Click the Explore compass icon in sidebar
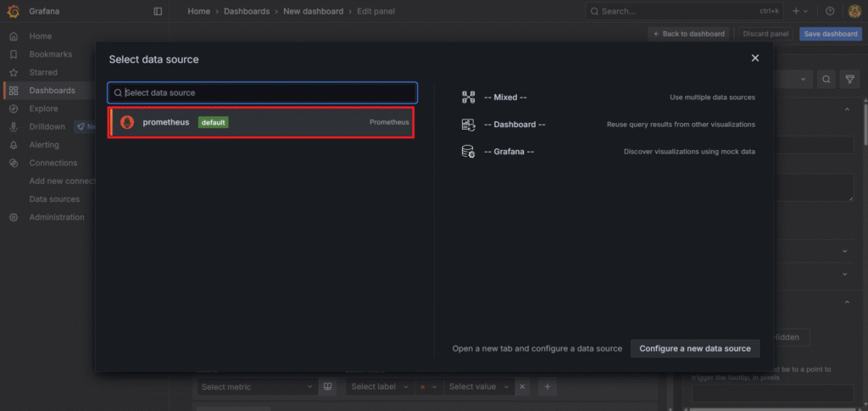Image resolution: width=868 pixels, height=411 pixels. [14, 108]
